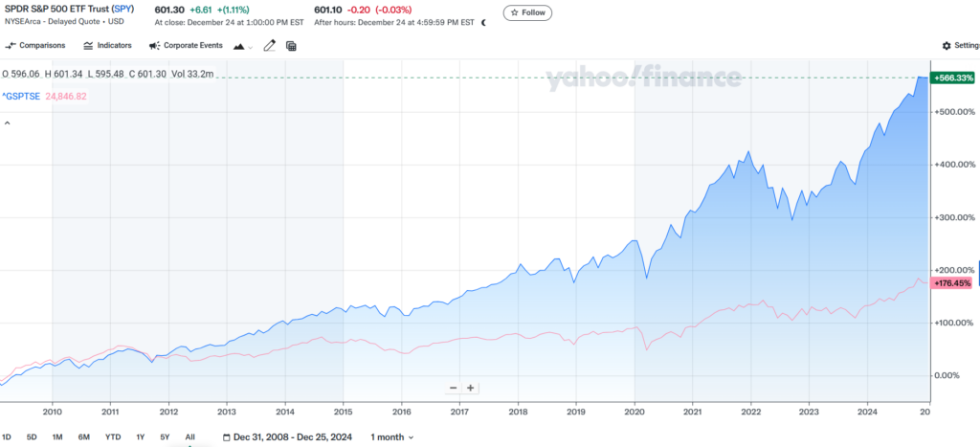Zoom out with the minus button
Screen dimensions: 980x447
[x=456, y=388]
